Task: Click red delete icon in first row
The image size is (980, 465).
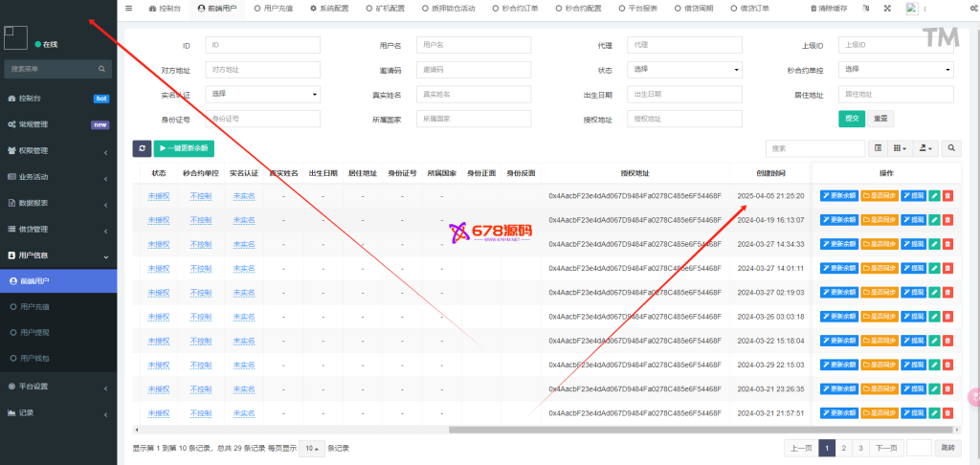Action: pos(947,195)
